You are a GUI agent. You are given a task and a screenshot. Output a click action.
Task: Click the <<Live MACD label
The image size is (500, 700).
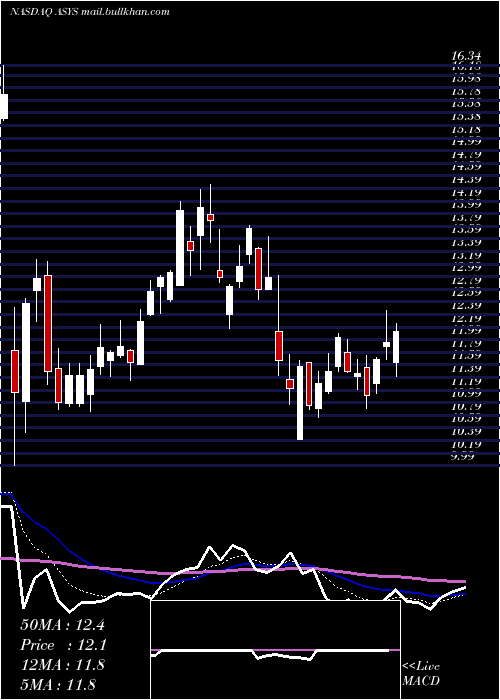coord(421,673)
